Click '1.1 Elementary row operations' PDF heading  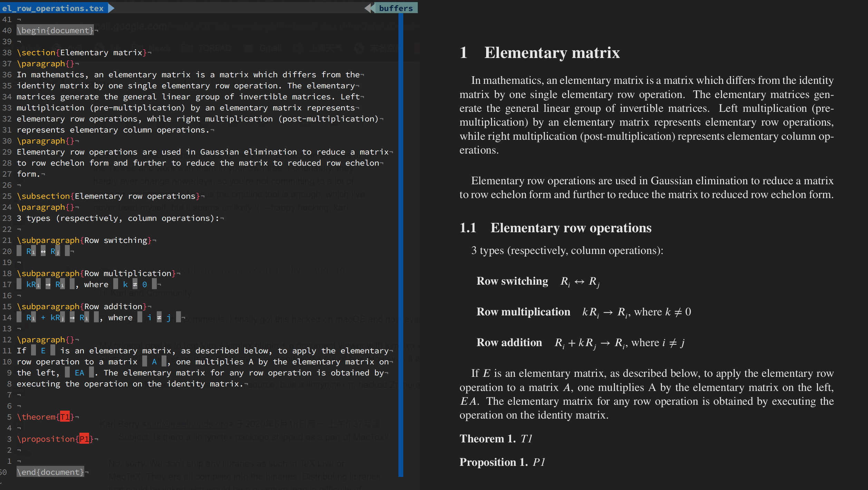pos(555,228)
